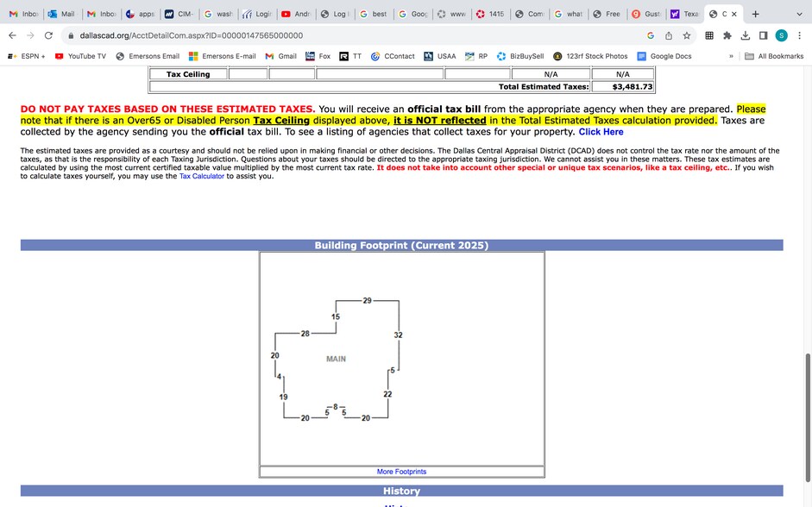Click the History section header
Image resolution: width=812 pixels, height=507 pixels.
[401, 491]
